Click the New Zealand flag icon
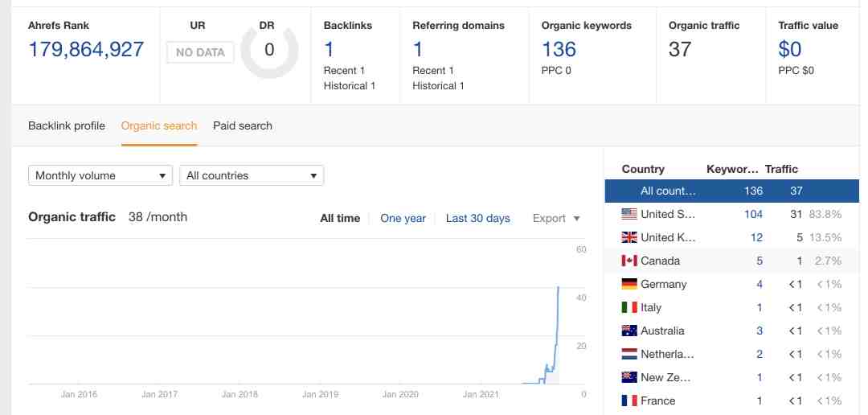 628,376
